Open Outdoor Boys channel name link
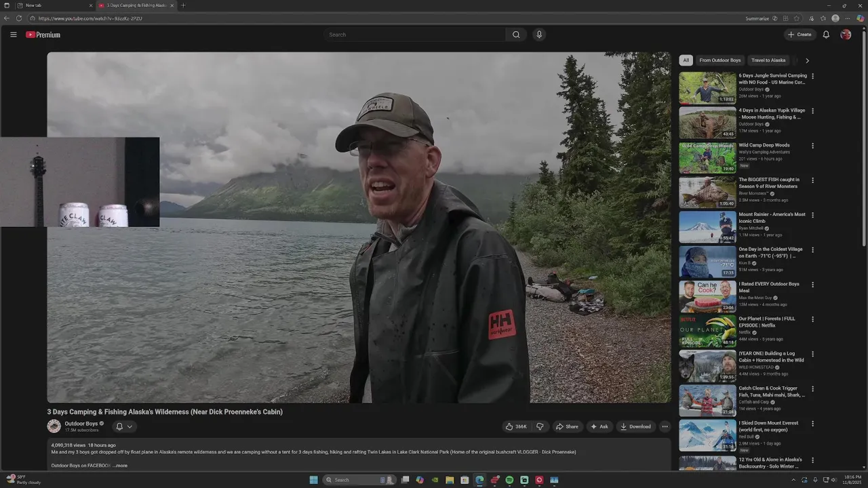868x488 pixels. click(81, 424)
